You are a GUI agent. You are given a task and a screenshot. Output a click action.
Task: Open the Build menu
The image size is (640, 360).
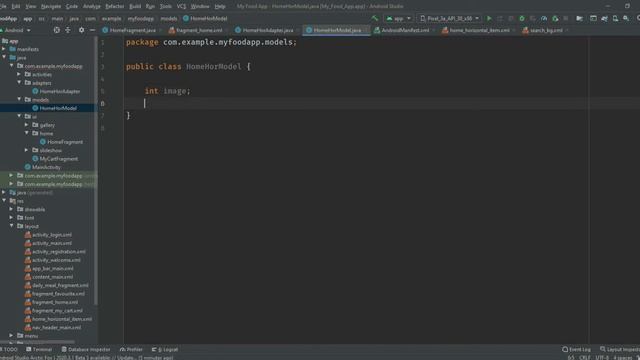coord(135,7)
